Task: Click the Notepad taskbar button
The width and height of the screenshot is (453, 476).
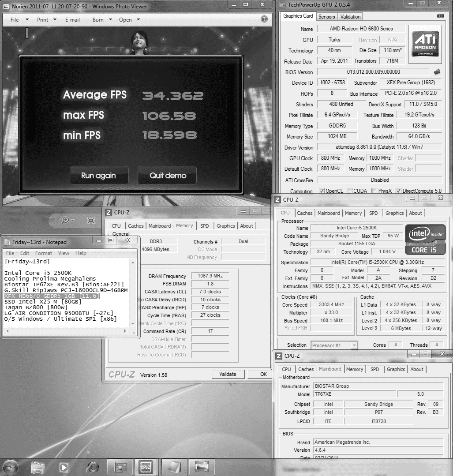Action: [175, 467]
